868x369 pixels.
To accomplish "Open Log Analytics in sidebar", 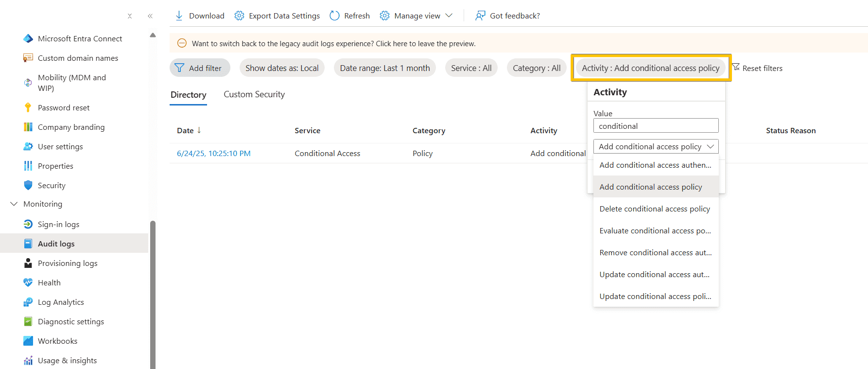I will point(61,302).
